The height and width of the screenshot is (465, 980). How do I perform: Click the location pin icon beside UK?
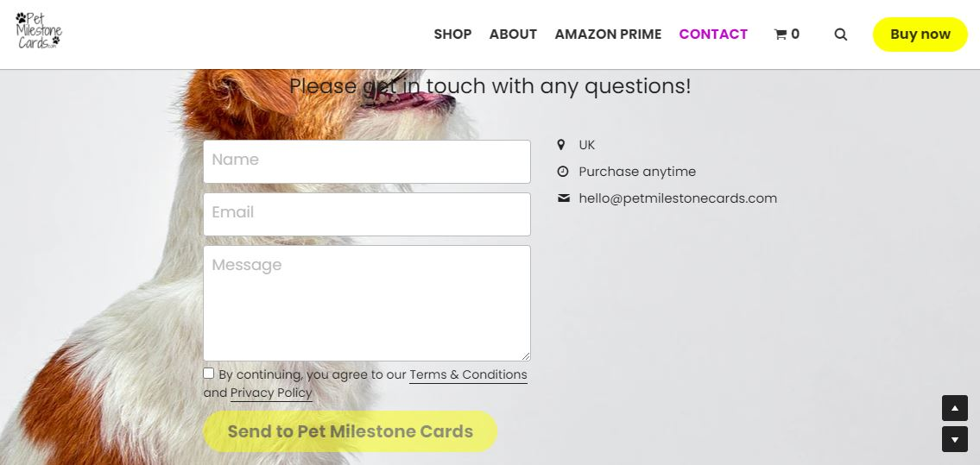point(561,145)
